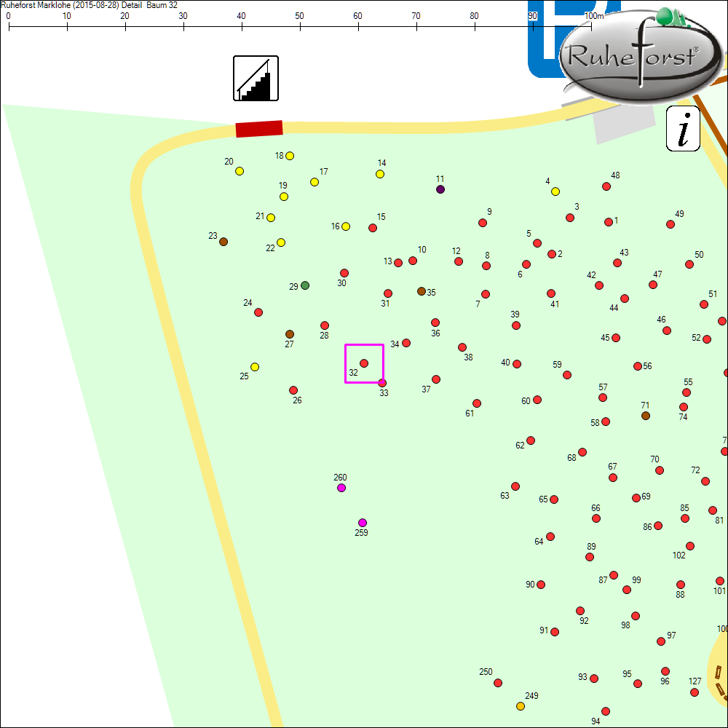728x728 pixels.
Task: Click the '50' scale bar label
Action: (x=299, y=16)
